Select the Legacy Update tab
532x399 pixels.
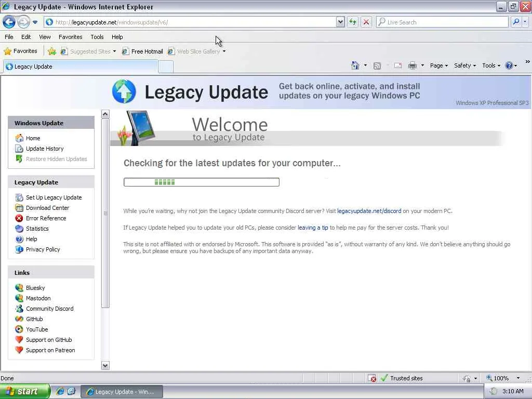81,66
